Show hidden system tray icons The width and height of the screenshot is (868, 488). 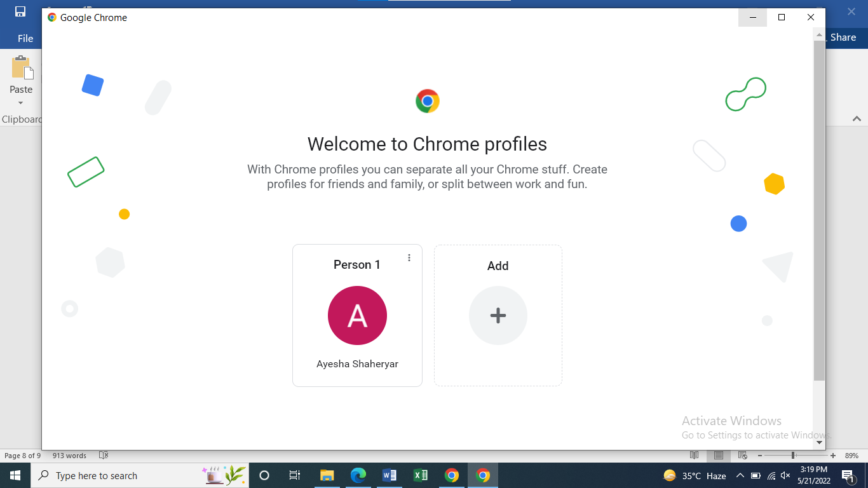740,475
